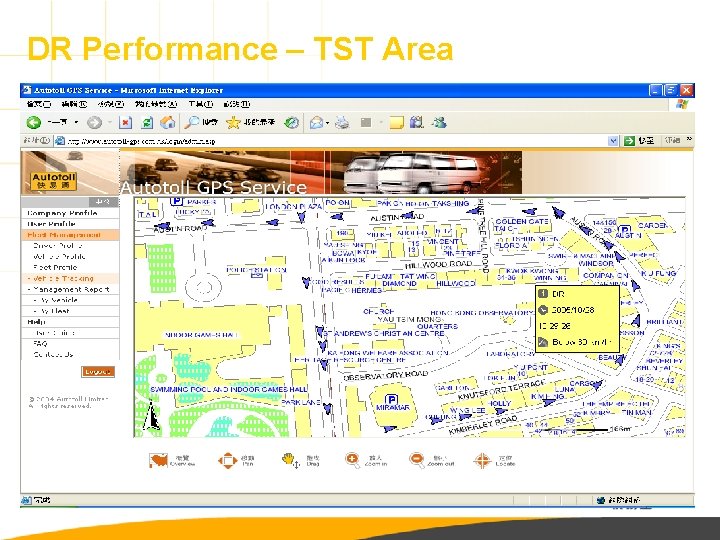Print the page using the printer icon

click(342, 123)
